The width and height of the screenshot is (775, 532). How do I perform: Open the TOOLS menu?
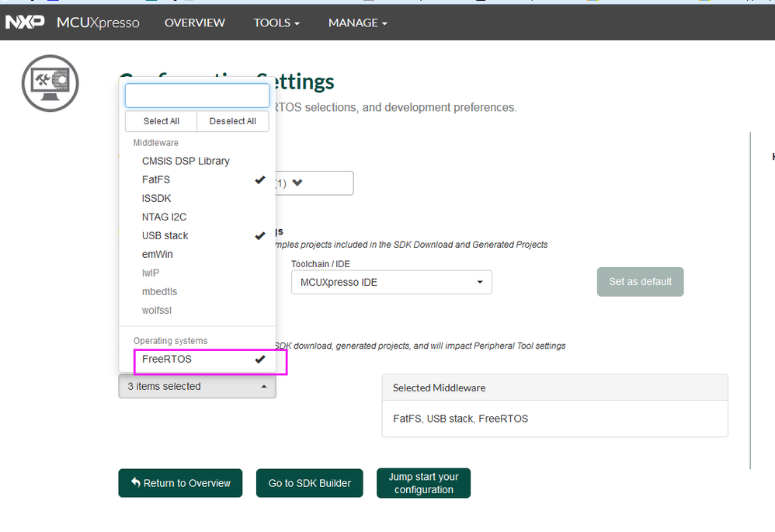pos(276,23)
